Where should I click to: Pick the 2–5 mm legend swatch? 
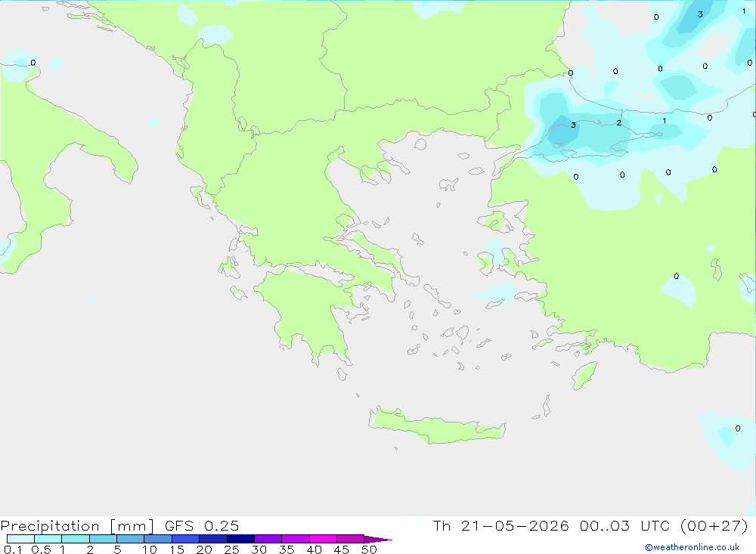103,539
